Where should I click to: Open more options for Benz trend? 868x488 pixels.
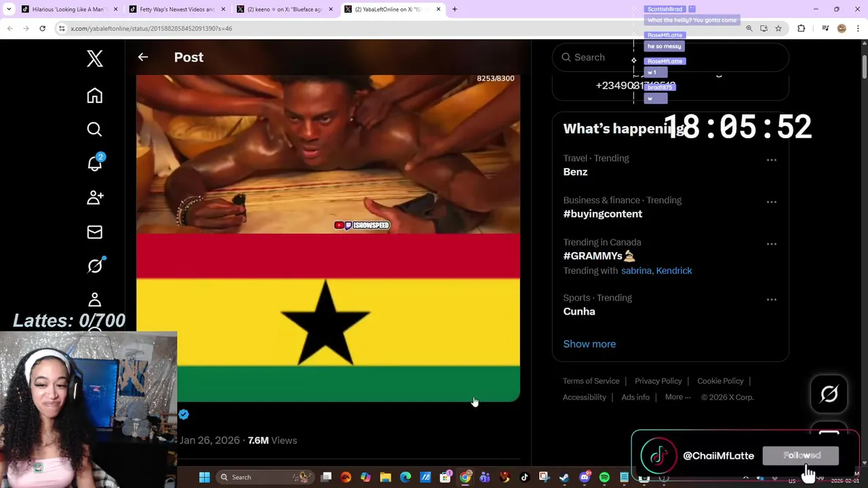[x=771, y=160]
